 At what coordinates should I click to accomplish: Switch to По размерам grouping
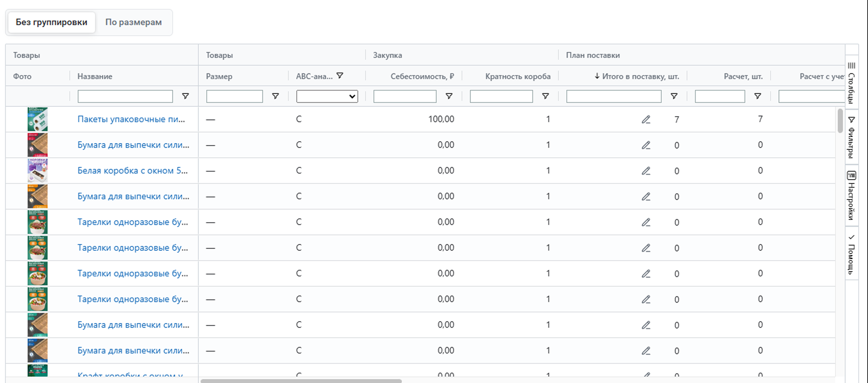tap(133, 22)
